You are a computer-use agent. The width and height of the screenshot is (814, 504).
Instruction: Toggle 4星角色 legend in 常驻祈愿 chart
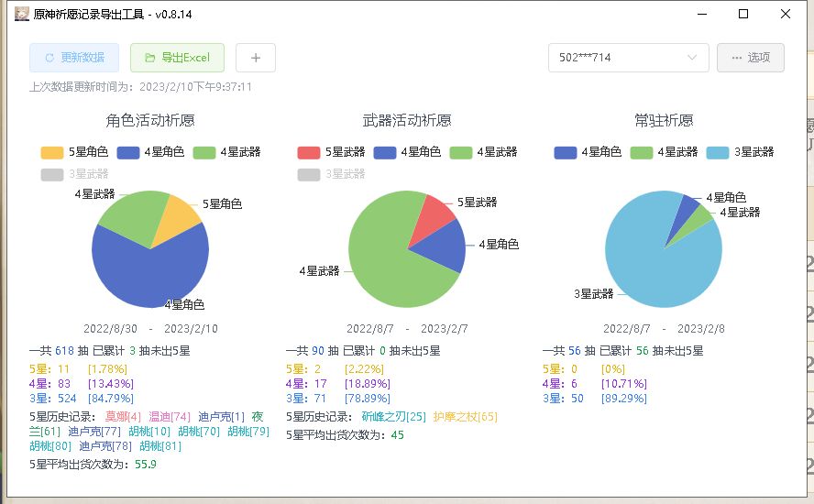(588, 152)
